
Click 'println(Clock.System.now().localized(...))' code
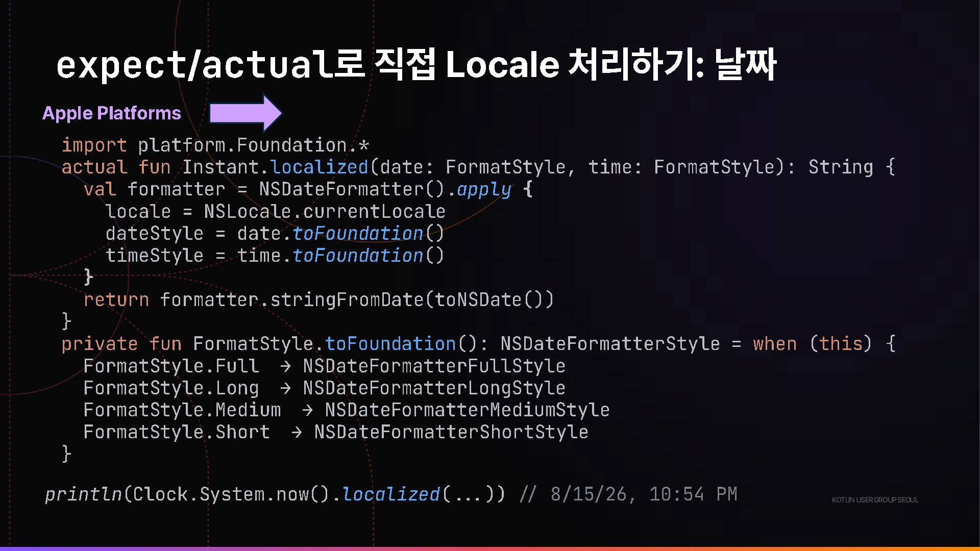(275, 494)
